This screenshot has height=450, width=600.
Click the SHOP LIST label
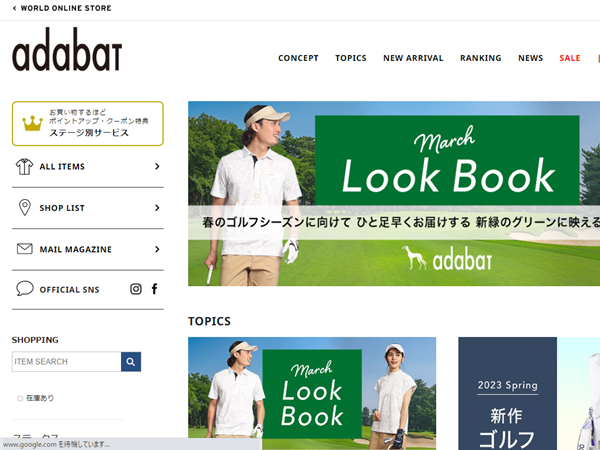click(x=62, y=208)
